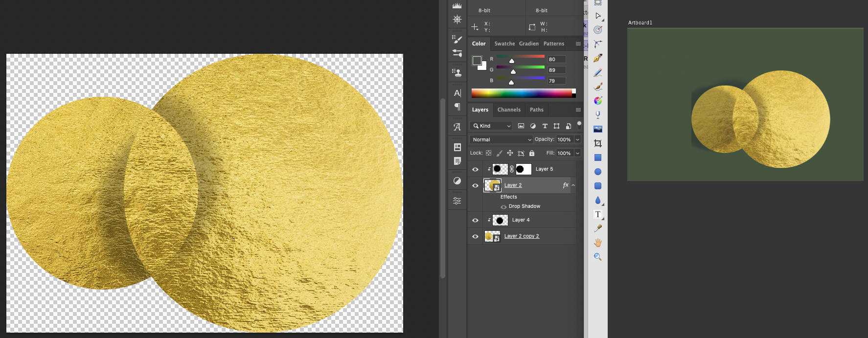Filter layers by smart objects icon
The image size is (868, 338).
(x=568, y=126)
